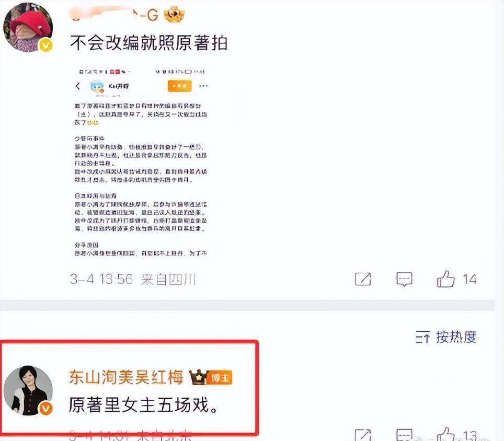Screen dimensions: 504x441
Task: Click the back arrow in the embedded screenshot
Action: pyautogui.click(x=78, y=86)
